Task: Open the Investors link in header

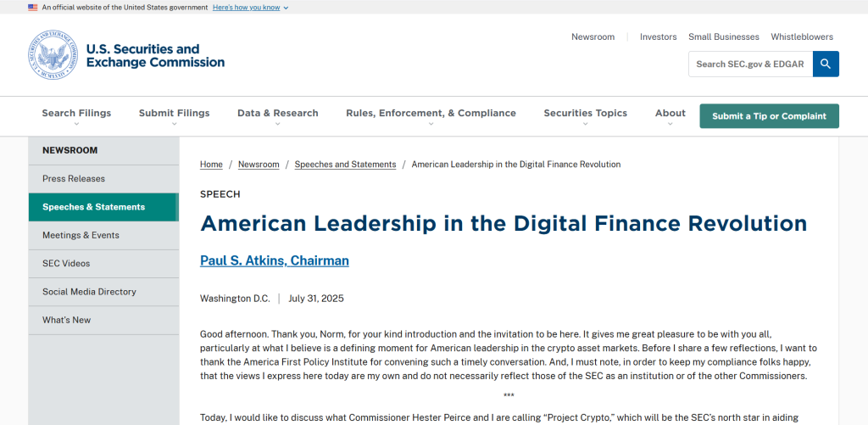Action: pyautogui.click(x=658, y=36)
